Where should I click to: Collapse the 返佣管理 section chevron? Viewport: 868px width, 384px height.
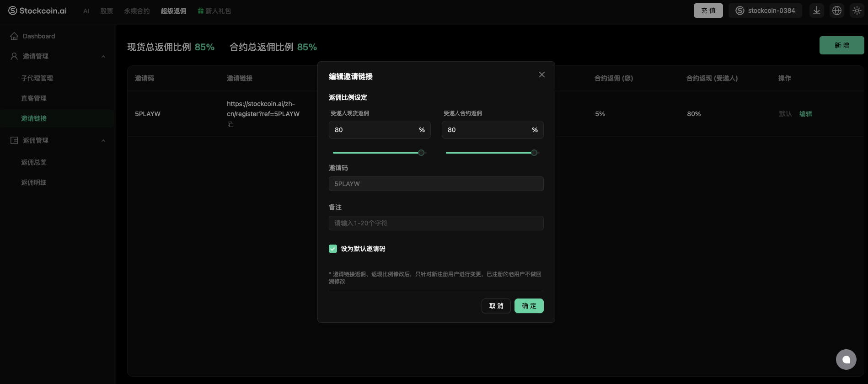(x=103, y=140)
